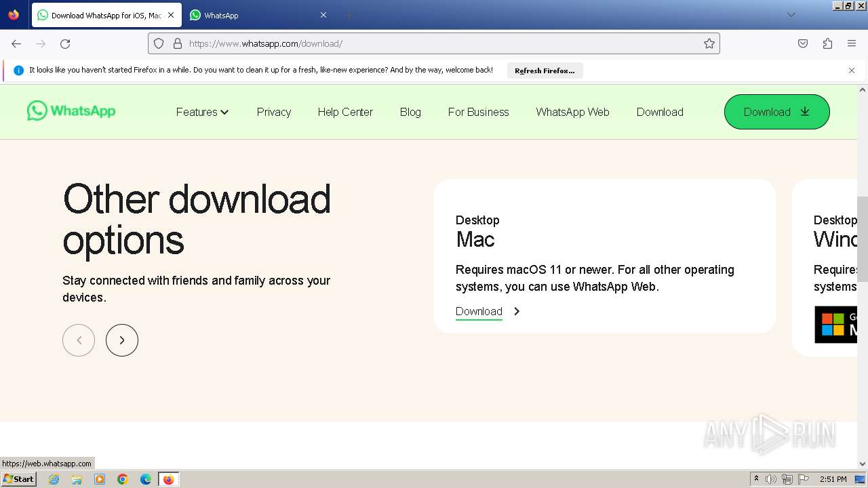
Task: Open the For Business page
Action: (x=478, y=112)
